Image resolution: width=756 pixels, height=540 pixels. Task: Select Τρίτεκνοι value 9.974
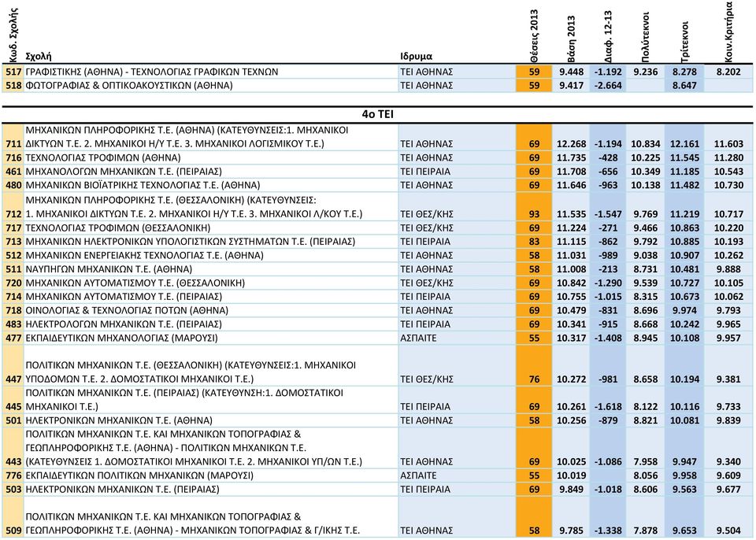(x=684, y=310)
